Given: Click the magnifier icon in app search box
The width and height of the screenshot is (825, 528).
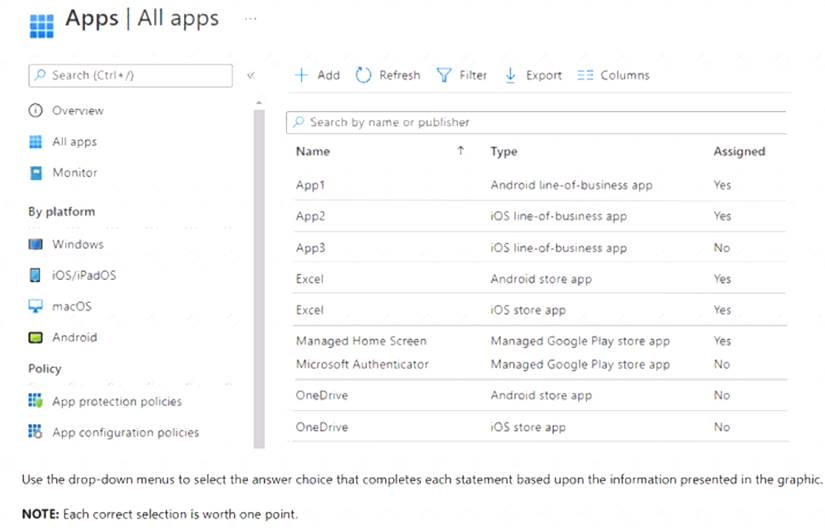Looking at the screenshot, I should (x=298, y=122).
